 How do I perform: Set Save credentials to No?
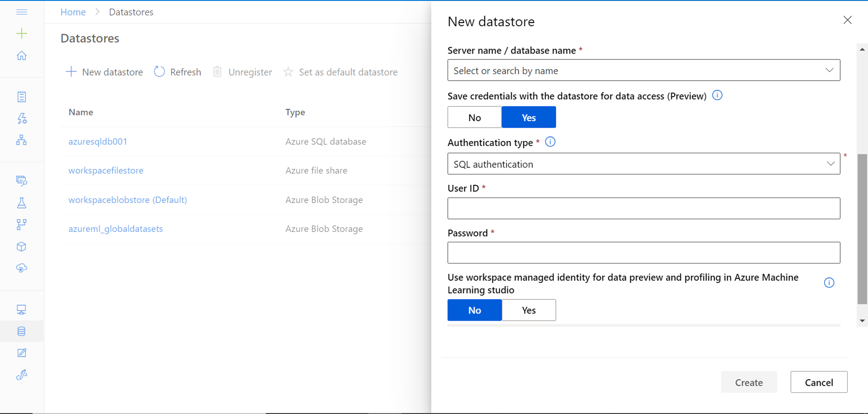[x=474, y=118]
